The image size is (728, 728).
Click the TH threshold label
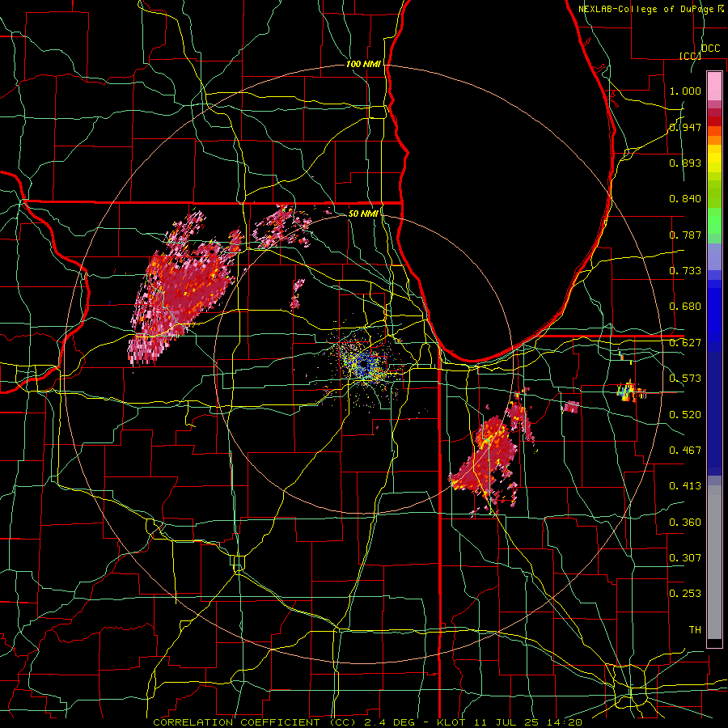click(695, 629)
